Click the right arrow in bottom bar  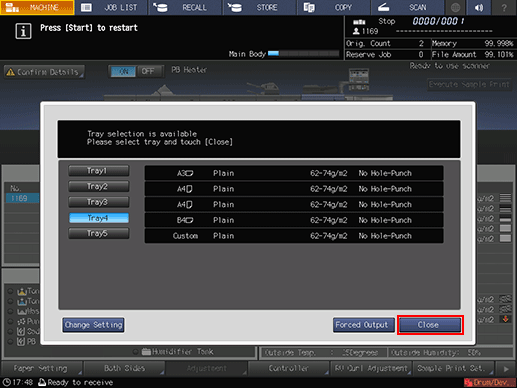point(506,369)
